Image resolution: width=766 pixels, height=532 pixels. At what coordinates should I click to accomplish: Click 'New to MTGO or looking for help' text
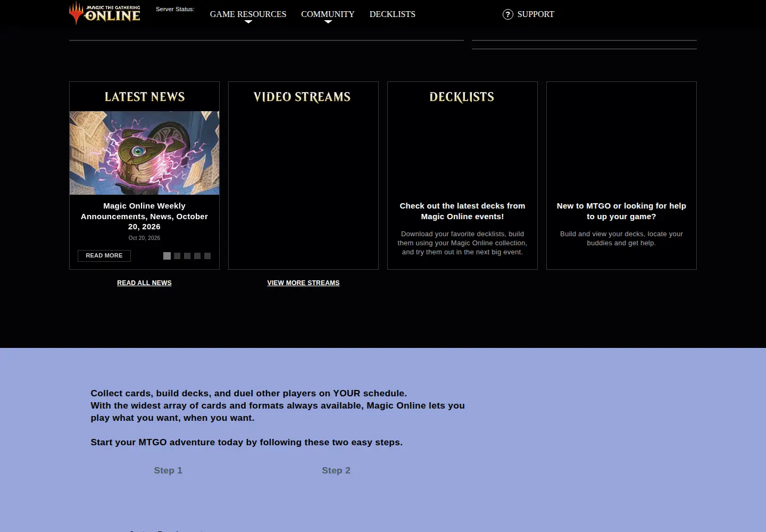click(621, 211)
